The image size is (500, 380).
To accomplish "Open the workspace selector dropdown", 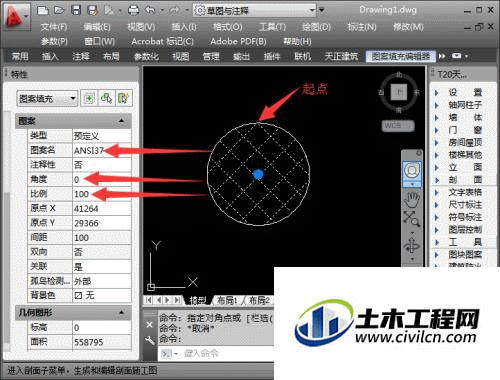I will [x=255, y=11].
